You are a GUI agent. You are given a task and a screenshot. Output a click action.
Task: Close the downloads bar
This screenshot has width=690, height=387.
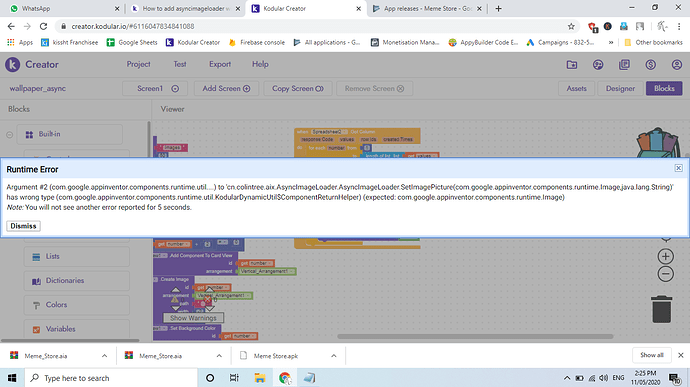(680, 355)
